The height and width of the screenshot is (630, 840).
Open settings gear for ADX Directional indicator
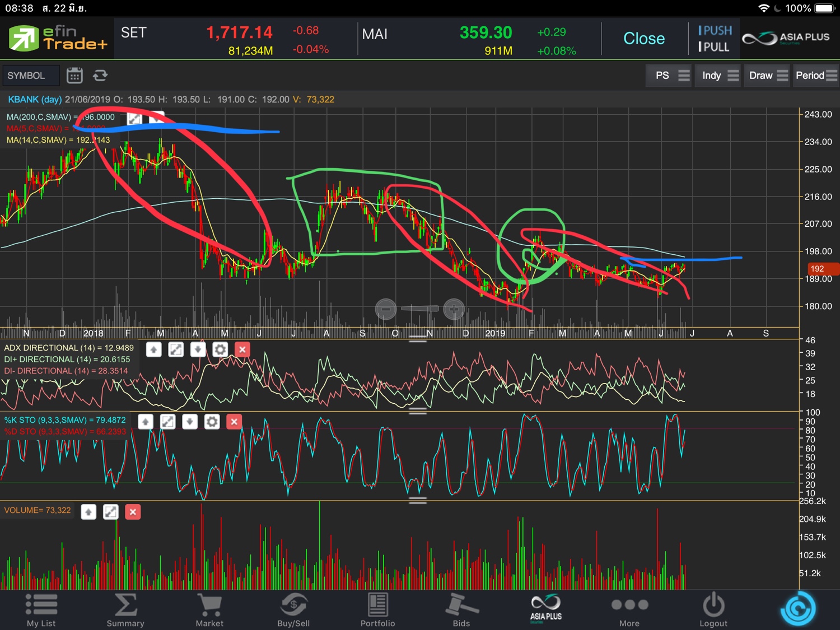(220, 350)
